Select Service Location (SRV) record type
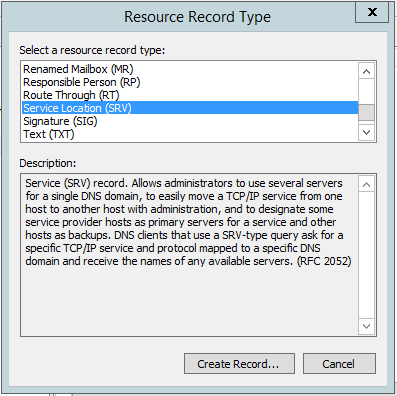 tap(190, 108)
